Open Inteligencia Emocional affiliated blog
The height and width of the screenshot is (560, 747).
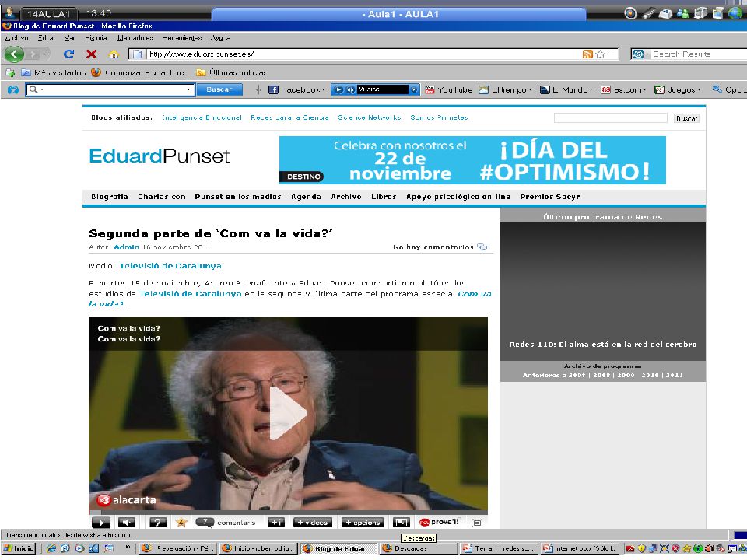[202, 117]
